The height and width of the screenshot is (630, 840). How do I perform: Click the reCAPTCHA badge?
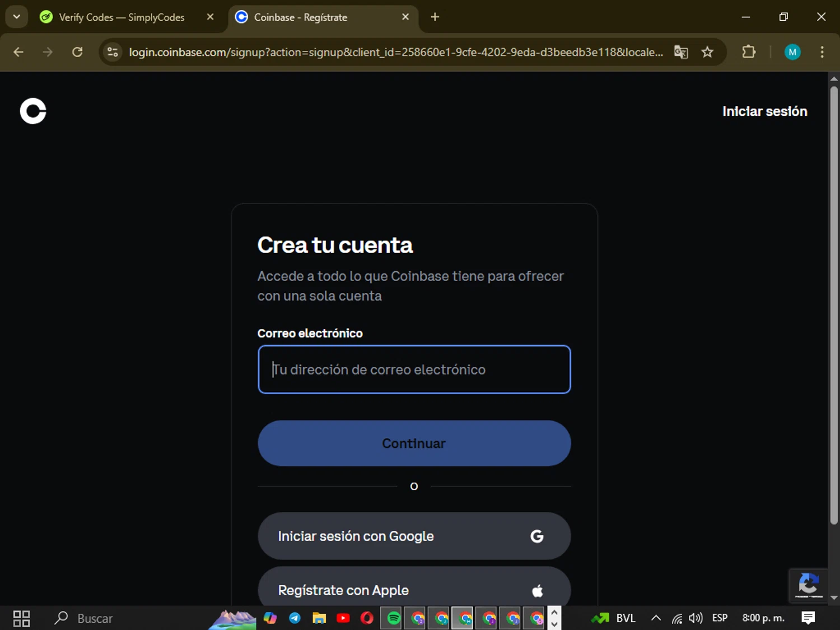[x=808, y=585]
